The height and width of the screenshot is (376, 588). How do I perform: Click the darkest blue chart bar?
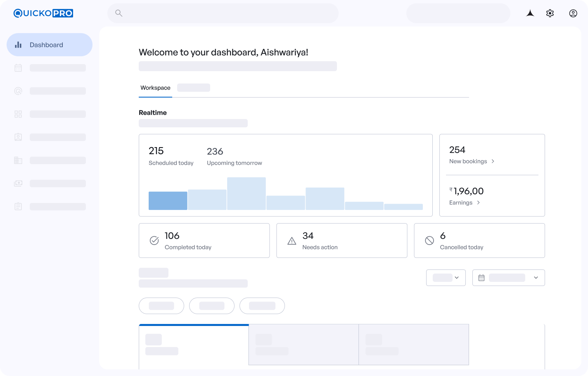[x=168, y=201]
